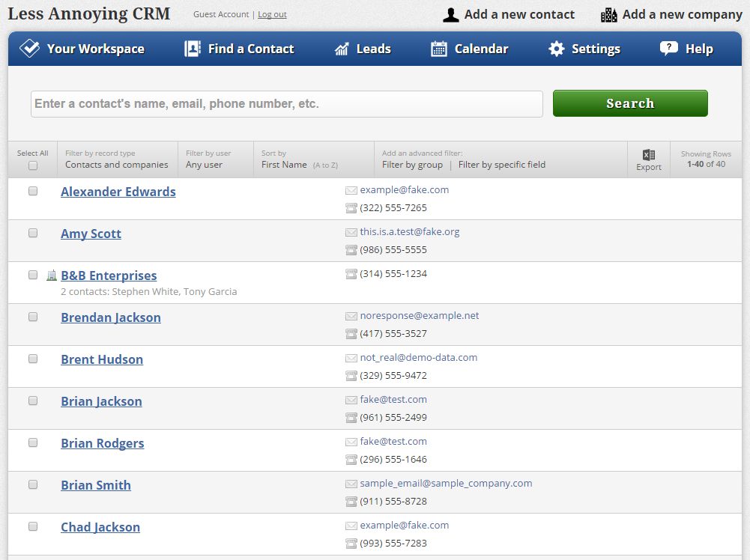Open the B&B Enterprises company link
The height and width of the screenshot is (560, 750).
click(109, 276)
